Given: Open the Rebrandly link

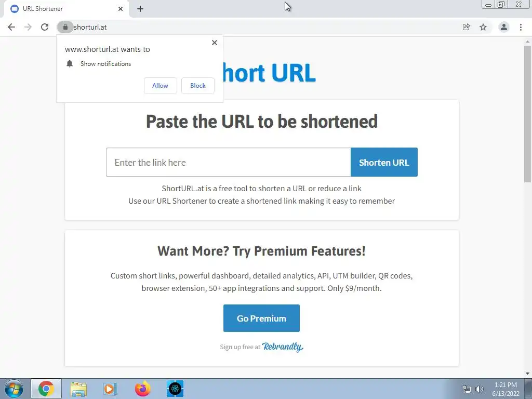Looking at the screenshot, I should tap(283, 347).
